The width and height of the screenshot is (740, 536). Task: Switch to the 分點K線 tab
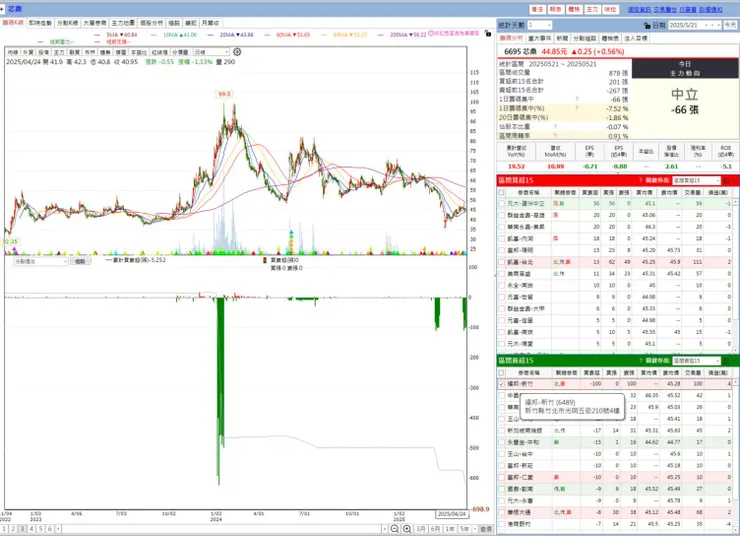[x=67, y=23]
